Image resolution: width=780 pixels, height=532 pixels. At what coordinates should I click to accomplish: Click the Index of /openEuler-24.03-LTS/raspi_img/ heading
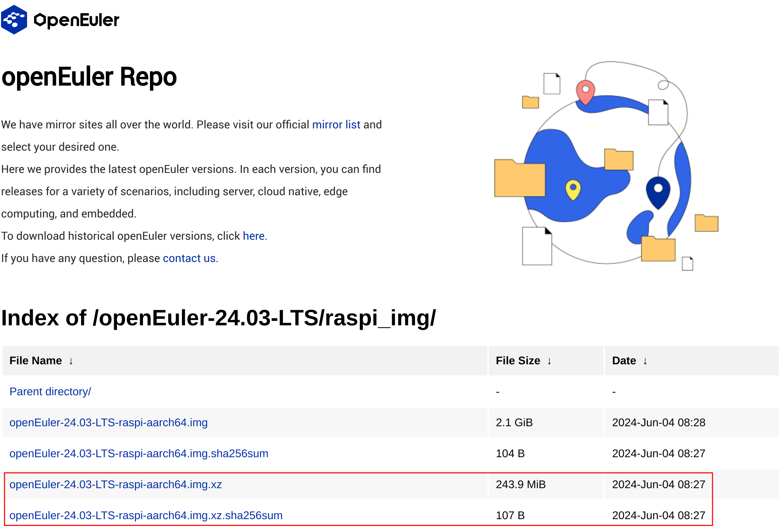218,318
